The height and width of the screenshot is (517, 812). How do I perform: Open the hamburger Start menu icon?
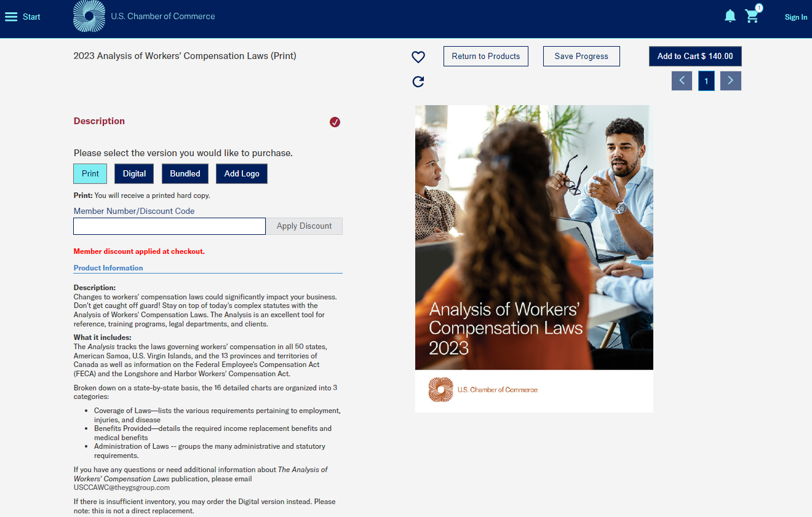click(11, 17)
